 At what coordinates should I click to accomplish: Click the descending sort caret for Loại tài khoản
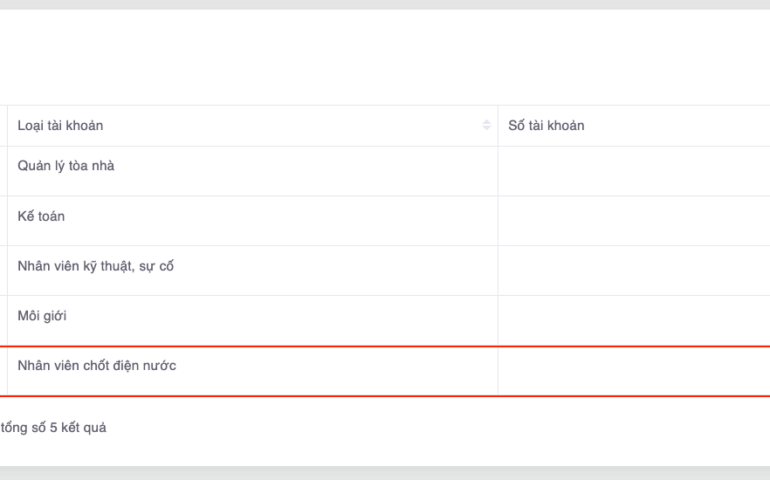tap(486, 129)
